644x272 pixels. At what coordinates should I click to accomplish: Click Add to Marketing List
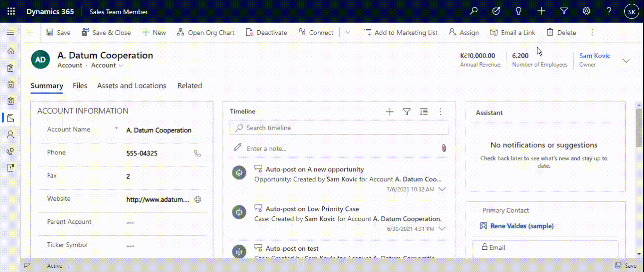tap(401, 33)
